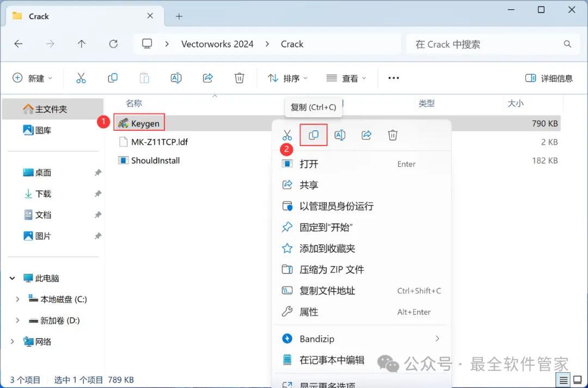Click the Rename icon in the context menu

[340, 135]
